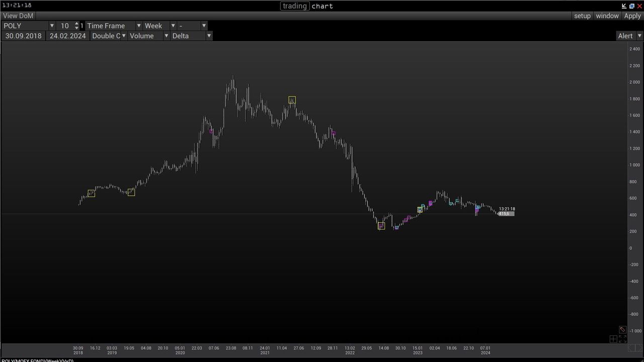The image size is (644, 362).
Task: Click the yellow marker near 19.05.2019
Action: click(x=131, y=192)
